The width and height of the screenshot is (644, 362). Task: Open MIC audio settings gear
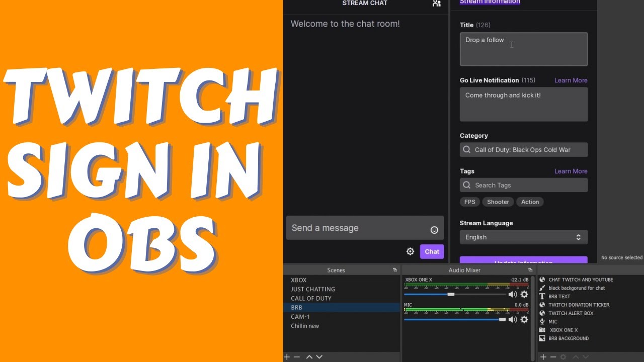[x=524, y=319]
